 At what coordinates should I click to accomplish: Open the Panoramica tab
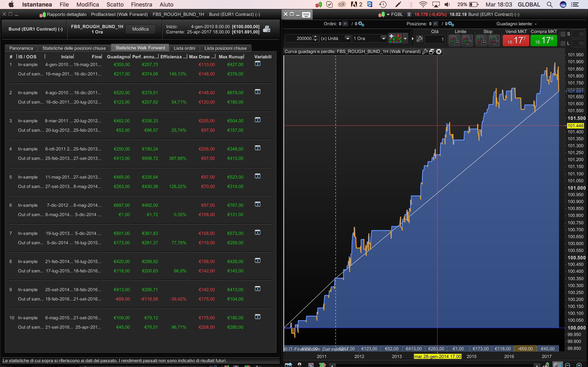coord(21,48)
